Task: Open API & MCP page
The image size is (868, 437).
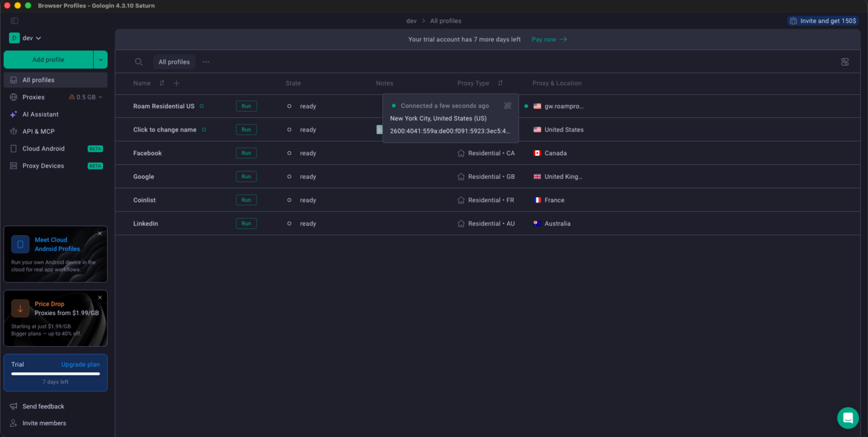Action: [38, 131]
